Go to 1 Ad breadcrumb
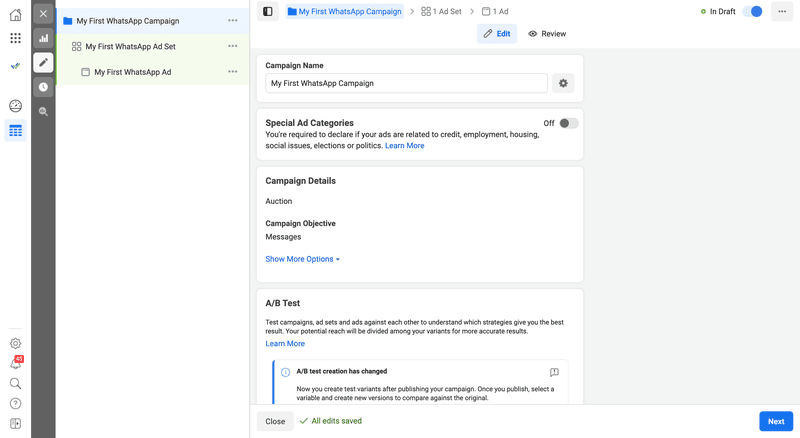Image resolution: width=800 pixels, height=438 pixels. 495,11
